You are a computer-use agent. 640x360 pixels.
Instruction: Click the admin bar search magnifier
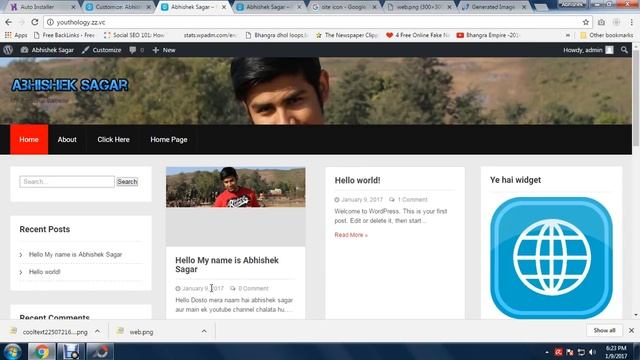[624, 50]
